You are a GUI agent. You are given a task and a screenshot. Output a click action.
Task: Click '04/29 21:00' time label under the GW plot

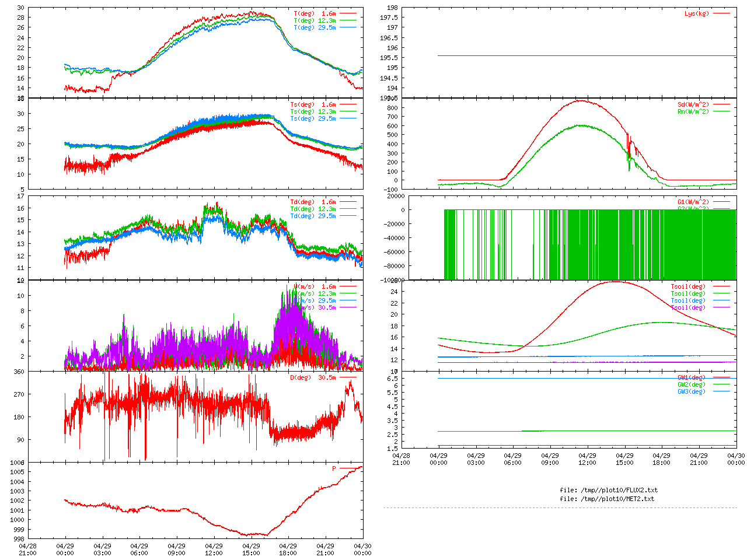[x=699, y=459]
